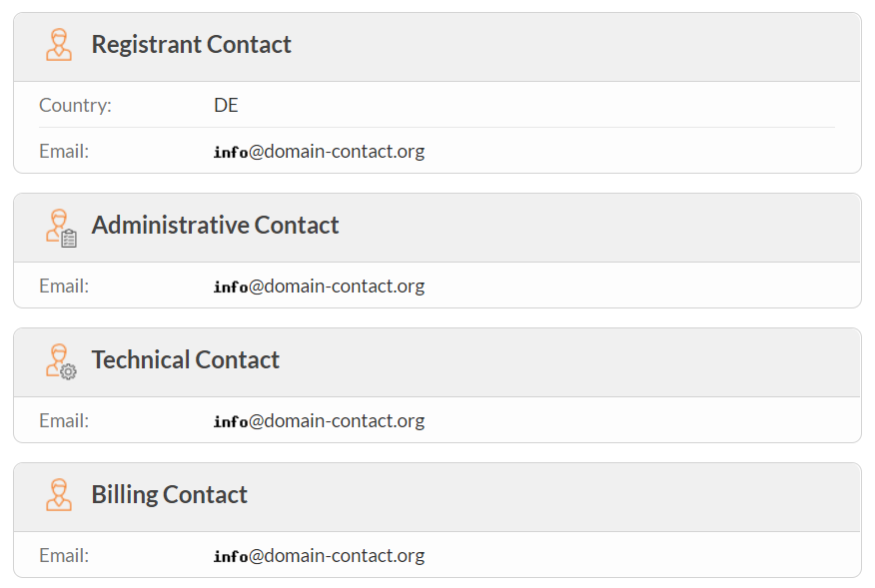Click the Email label under Administrative Contact
The image size is (875, 588).
click(64, 287)
